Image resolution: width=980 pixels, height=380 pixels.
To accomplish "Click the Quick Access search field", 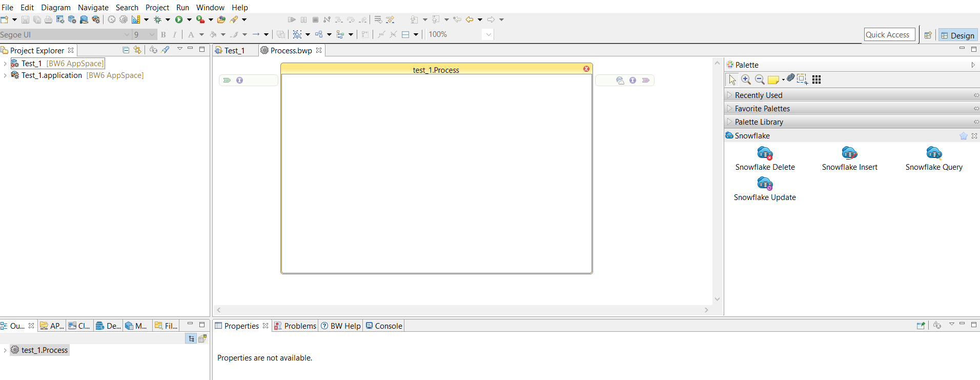I will pyautogui.click(x=889, y=34).
